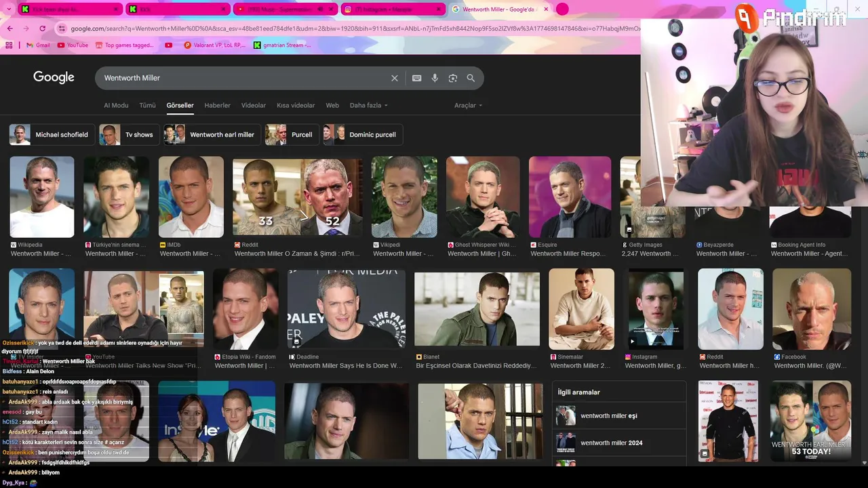The image size is (868, 488).
Task: Click the '2,247 Wentworth ...' Getty Images caption
Action: (x=650, y=253)
